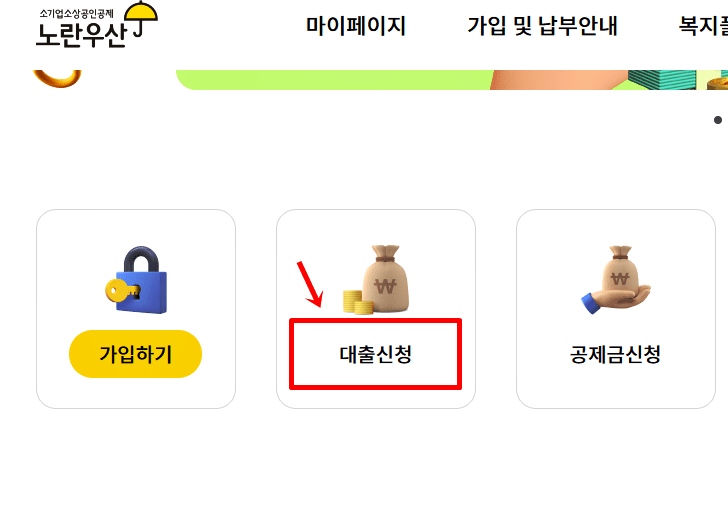Click the yellow 가입하기 button
This screenshot has height=509, width=728.
tap(136, 354)
